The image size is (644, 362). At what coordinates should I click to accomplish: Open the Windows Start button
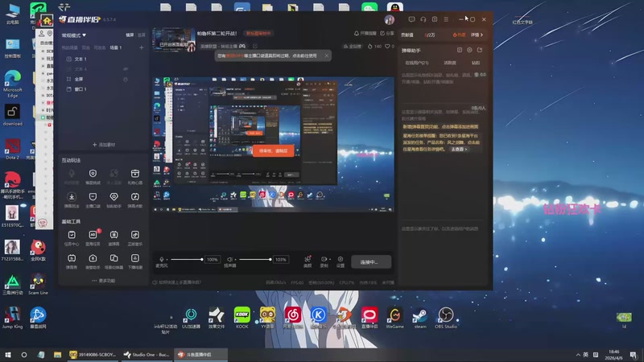click(8, 355)
